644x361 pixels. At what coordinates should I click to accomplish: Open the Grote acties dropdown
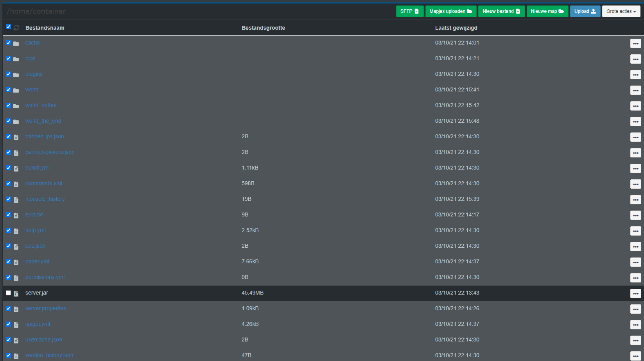coord(621,11)
